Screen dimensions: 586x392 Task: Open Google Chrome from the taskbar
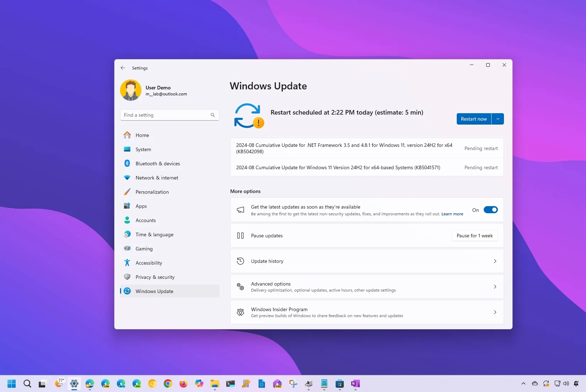(x=168, y=383)
